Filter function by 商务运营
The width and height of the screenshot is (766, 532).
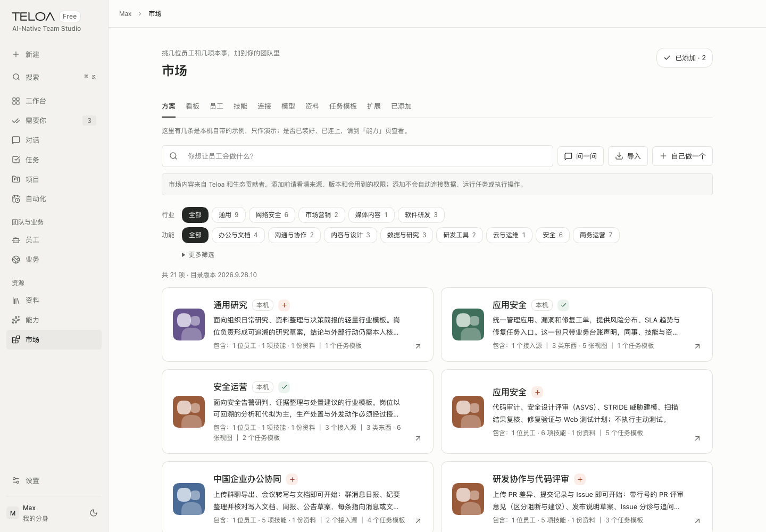click(x=596, y=235)
